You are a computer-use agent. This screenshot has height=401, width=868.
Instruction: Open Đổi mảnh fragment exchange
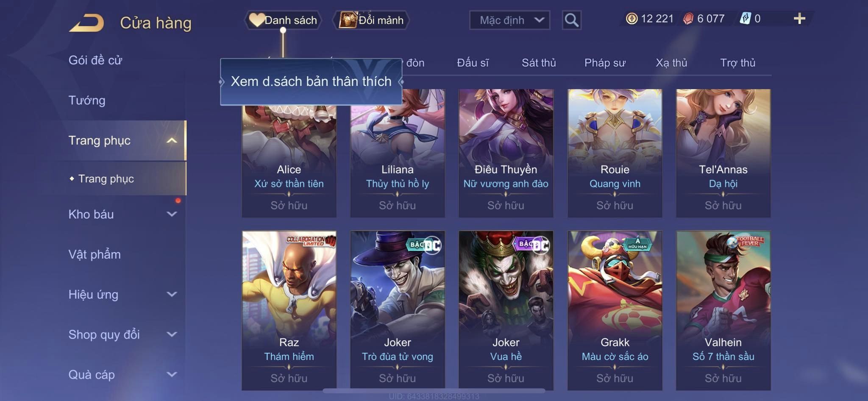(x=372, y=20)
